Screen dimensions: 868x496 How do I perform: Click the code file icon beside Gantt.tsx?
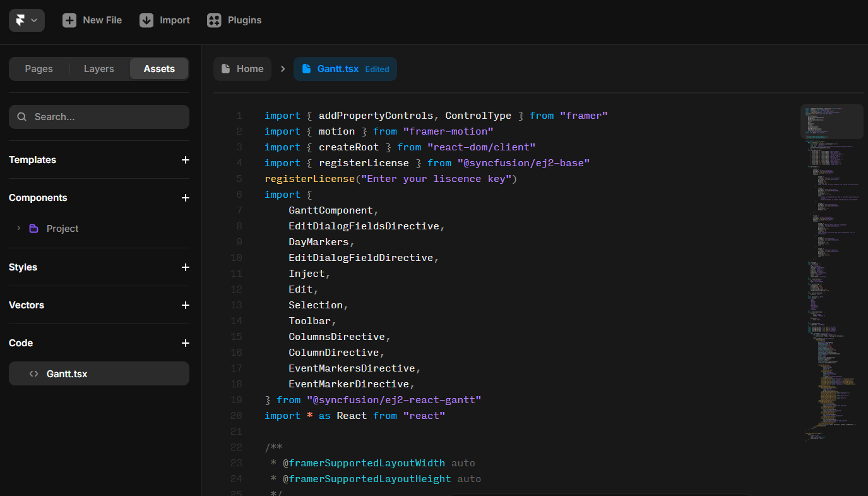point(34,373)
